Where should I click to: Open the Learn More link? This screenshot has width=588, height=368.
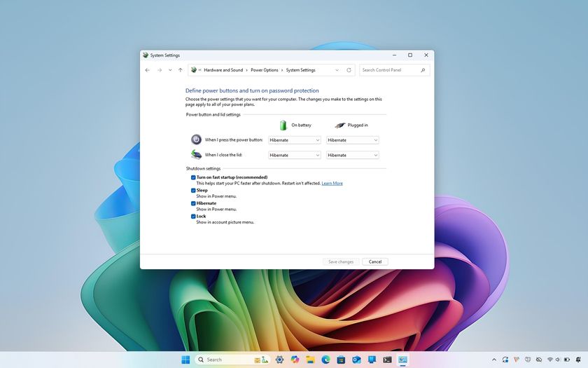(332, 183)
